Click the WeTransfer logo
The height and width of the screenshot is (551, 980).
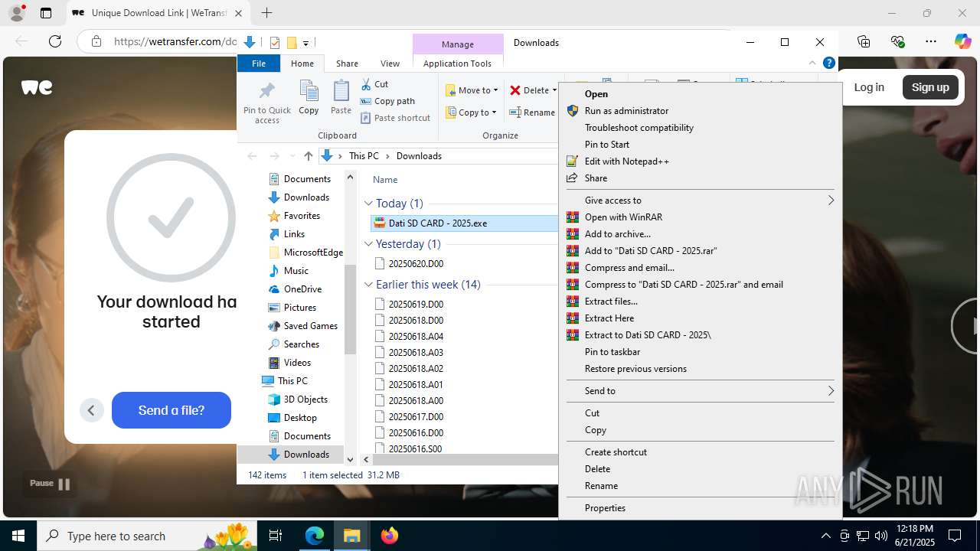coord(37,87)
